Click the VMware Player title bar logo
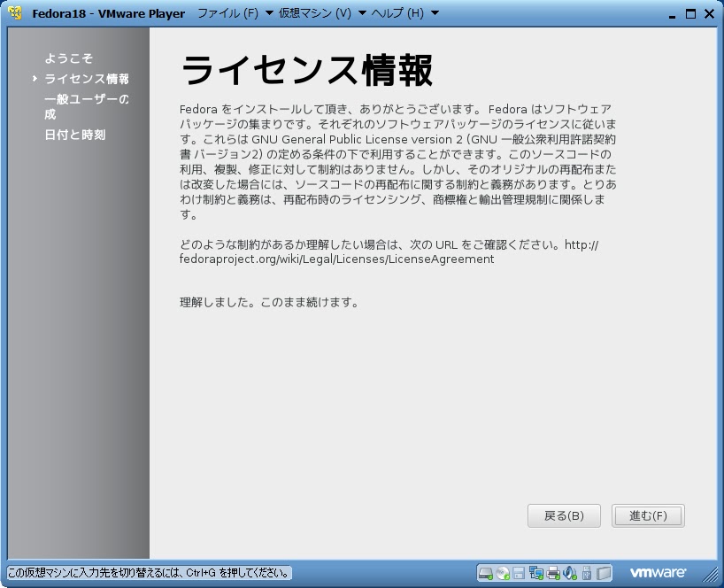724x588 pixels. click(15, 13)
